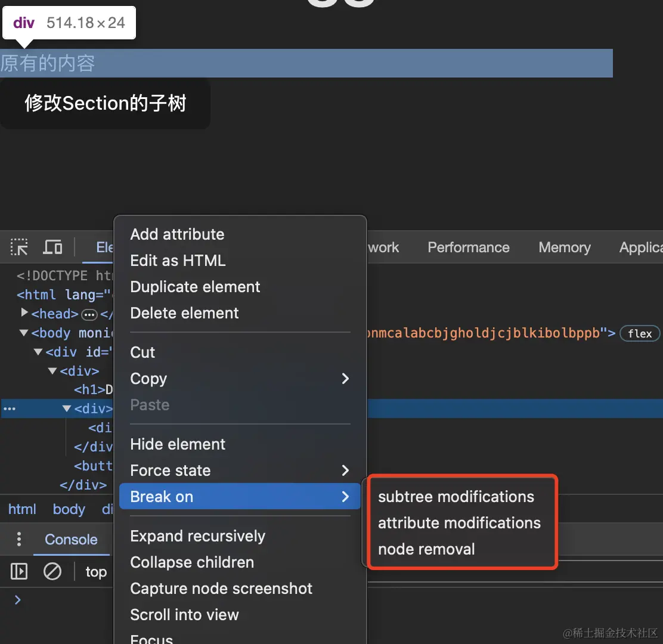663x644 pixels.
Task: Expand the head element node
Action: (24, 313)
